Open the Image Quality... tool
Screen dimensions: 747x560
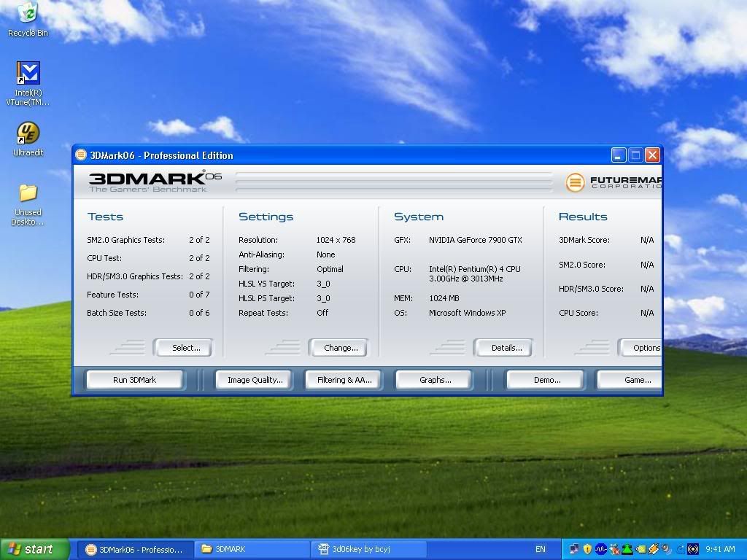pos(255,380)
